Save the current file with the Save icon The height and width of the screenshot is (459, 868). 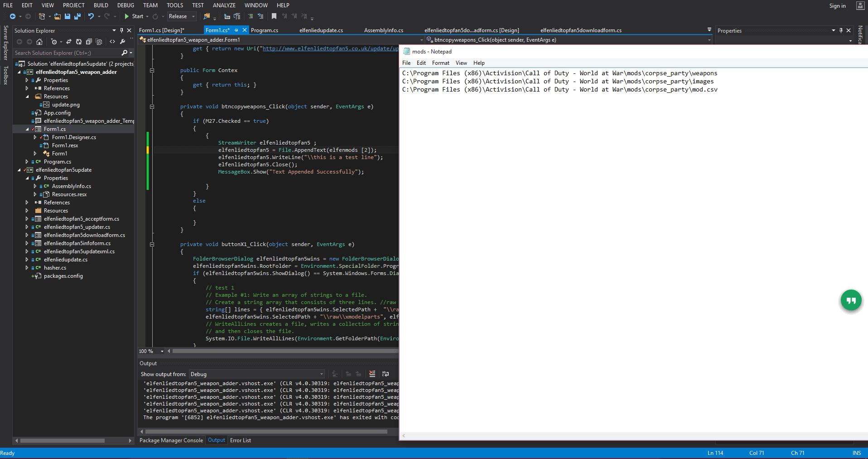[x=68, y=16]
